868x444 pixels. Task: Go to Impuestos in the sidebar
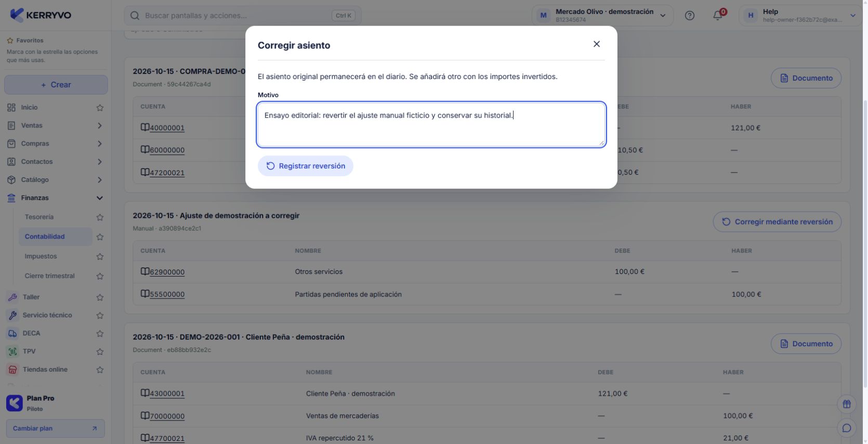pyautogui.click(x=41, y=256)
